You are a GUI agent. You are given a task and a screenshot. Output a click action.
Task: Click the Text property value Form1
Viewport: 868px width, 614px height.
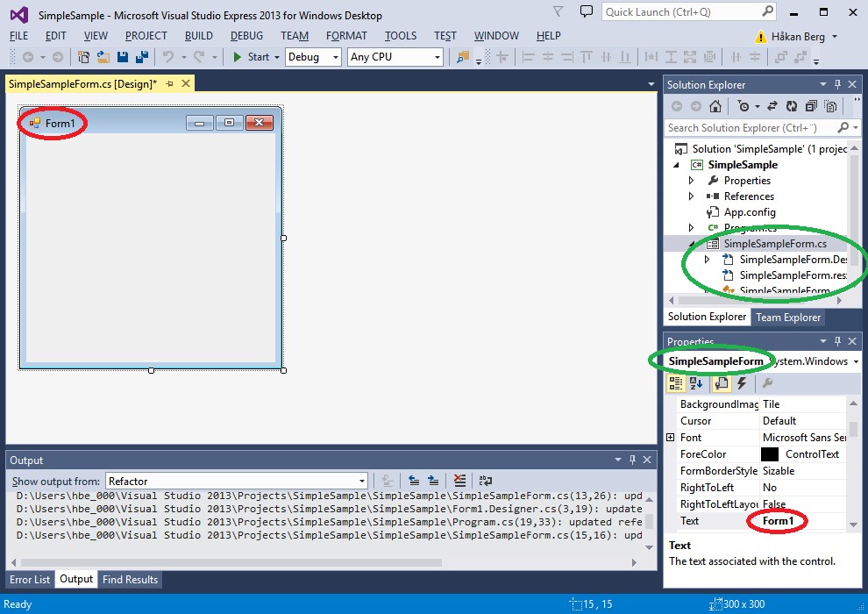(x=778, y=521)
